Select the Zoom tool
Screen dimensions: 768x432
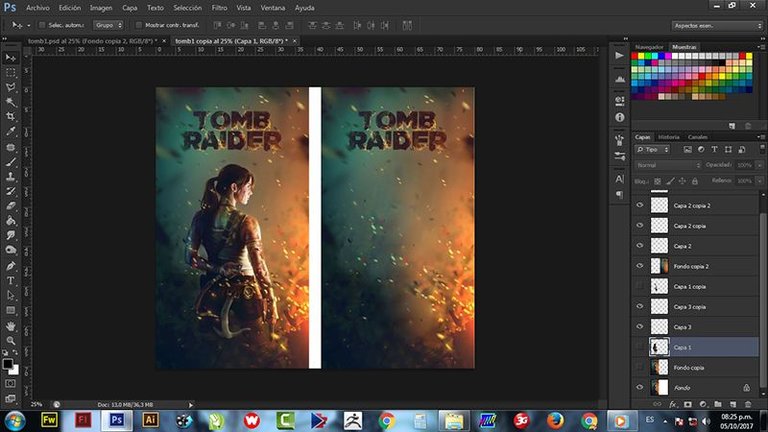(x=10, y=340)
